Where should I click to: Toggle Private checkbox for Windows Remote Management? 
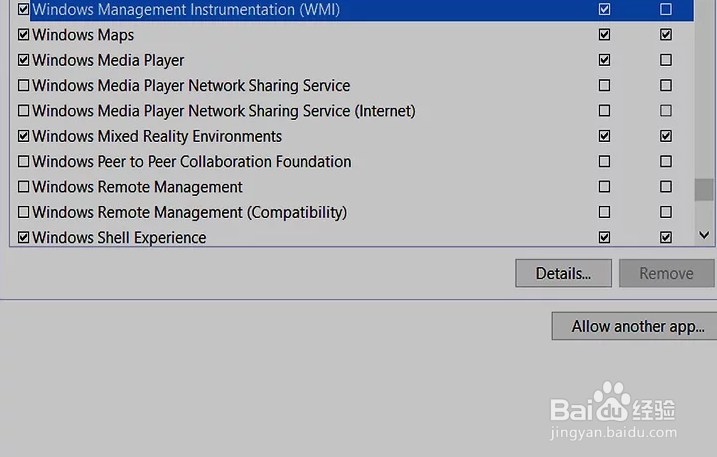pyautogui.click(x=605, y=187)
